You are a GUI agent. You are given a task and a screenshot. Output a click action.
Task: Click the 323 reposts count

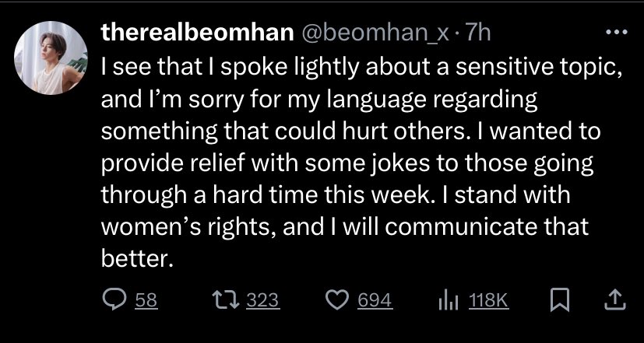point(262,299)
